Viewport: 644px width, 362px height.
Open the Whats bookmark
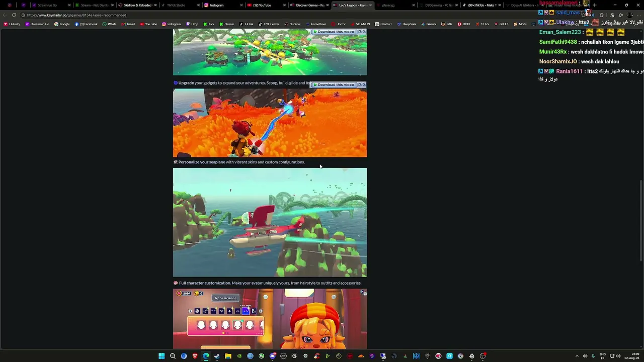pyautogui.click(x=109, y=24)
